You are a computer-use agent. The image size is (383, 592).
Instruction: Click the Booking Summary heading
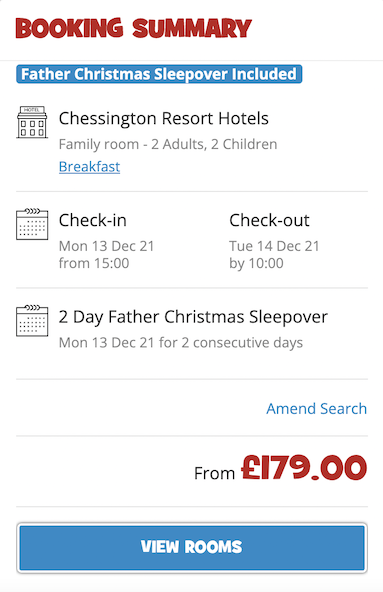tap(134, 28)
